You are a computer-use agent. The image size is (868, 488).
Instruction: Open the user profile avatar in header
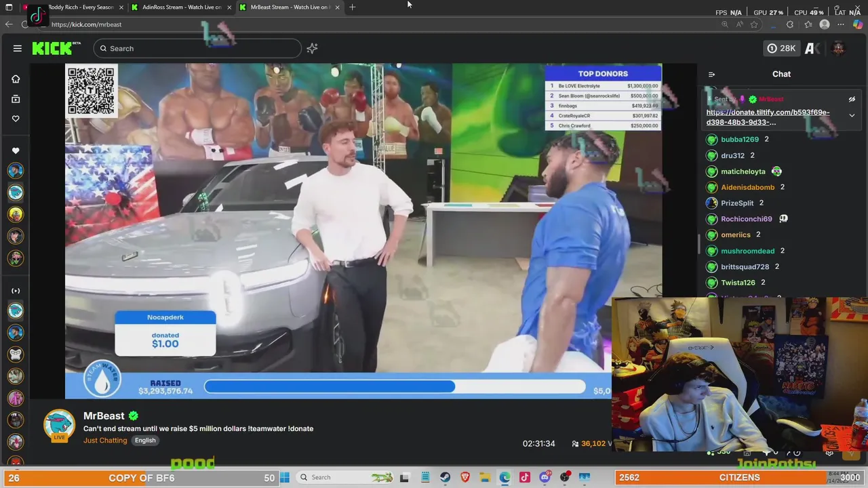pyautogui.click(x=838, y=48)
